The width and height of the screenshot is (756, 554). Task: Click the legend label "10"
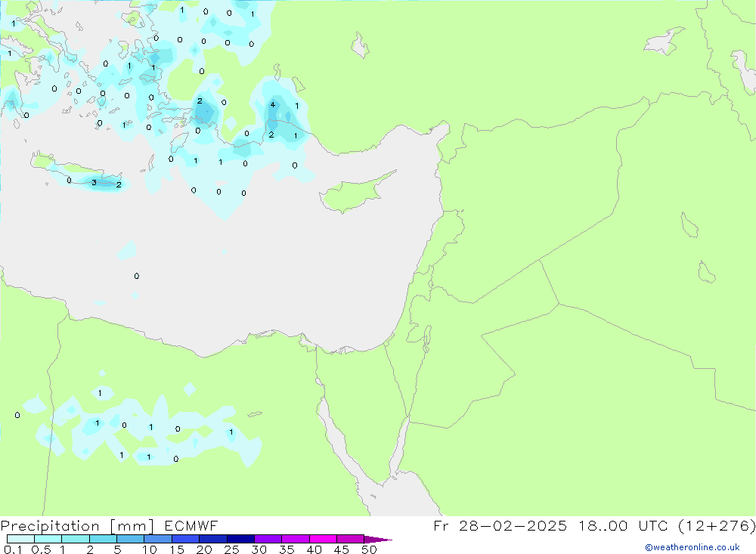150,549
